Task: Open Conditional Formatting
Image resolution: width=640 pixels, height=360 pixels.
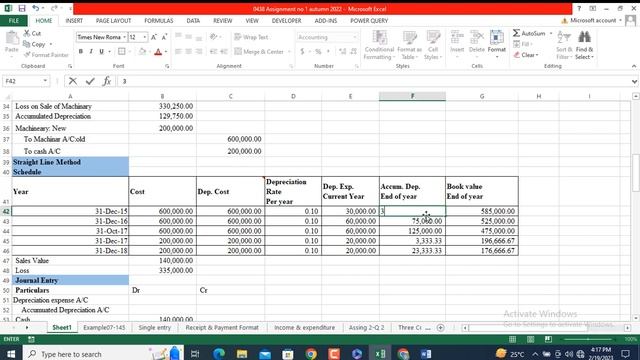Action: point(379,45)
